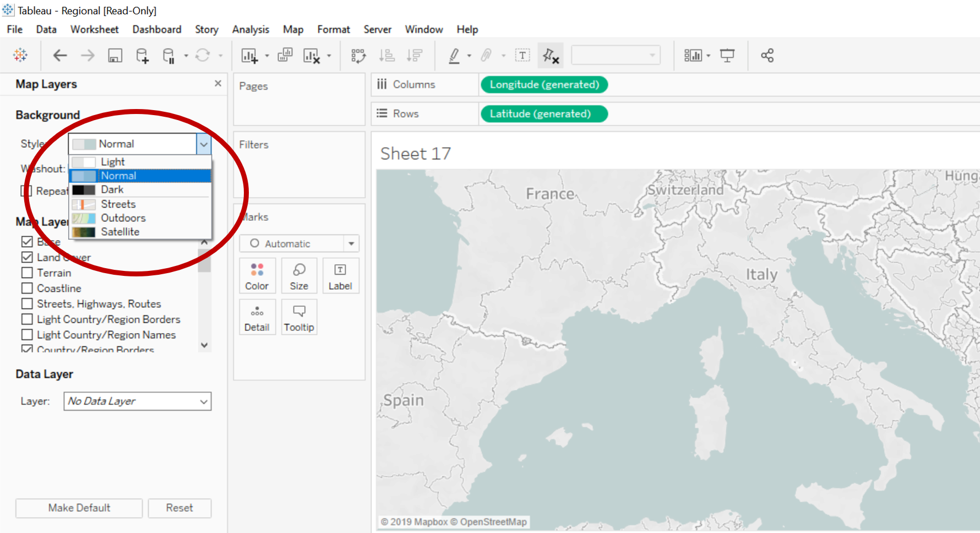
Task: Toggle Streets, Highways, Routes layer
Action: coord(27,304)
